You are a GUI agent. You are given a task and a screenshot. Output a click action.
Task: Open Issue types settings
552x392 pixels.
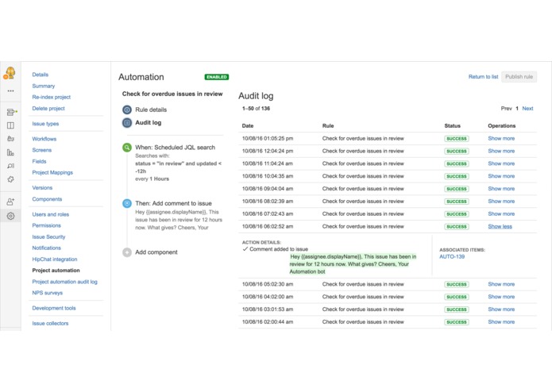[45, 124]
